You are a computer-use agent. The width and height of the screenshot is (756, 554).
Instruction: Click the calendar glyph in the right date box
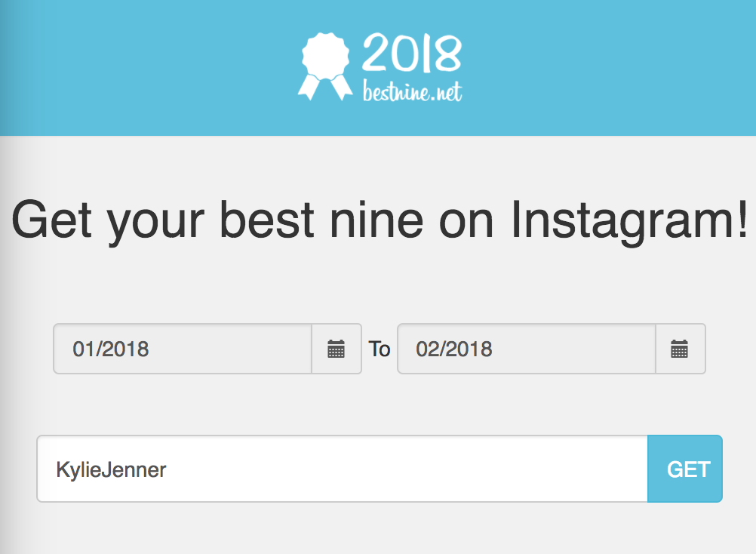point(679,349)
